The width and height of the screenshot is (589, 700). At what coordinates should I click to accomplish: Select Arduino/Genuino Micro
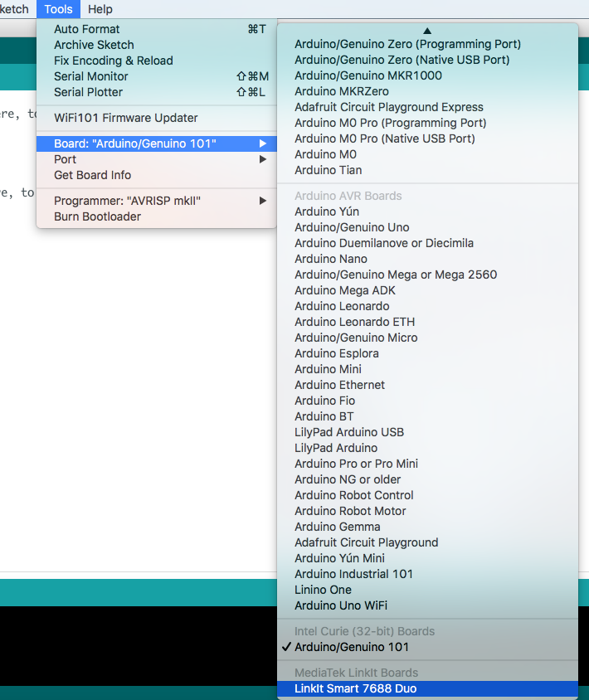[427, 338]
